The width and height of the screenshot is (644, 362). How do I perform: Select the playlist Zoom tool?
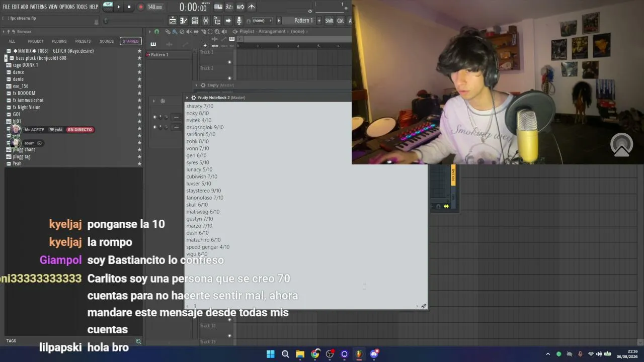point(217,32)
